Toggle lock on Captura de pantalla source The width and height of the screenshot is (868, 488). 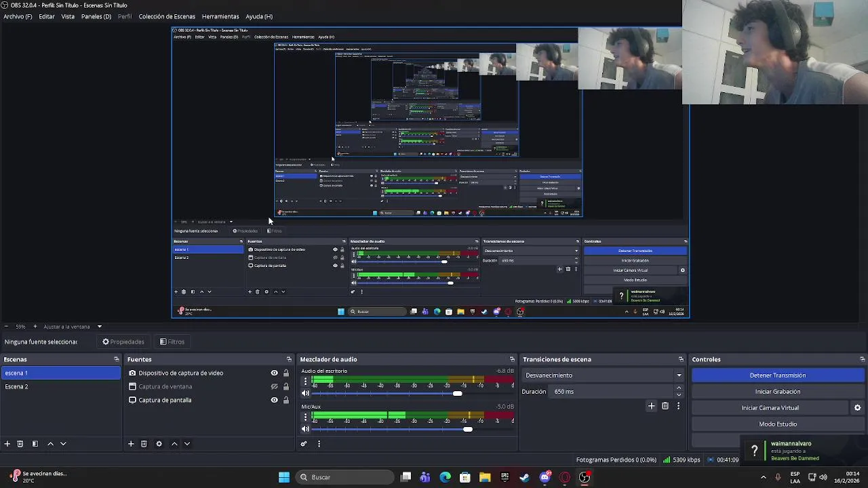tap(286, 400)
